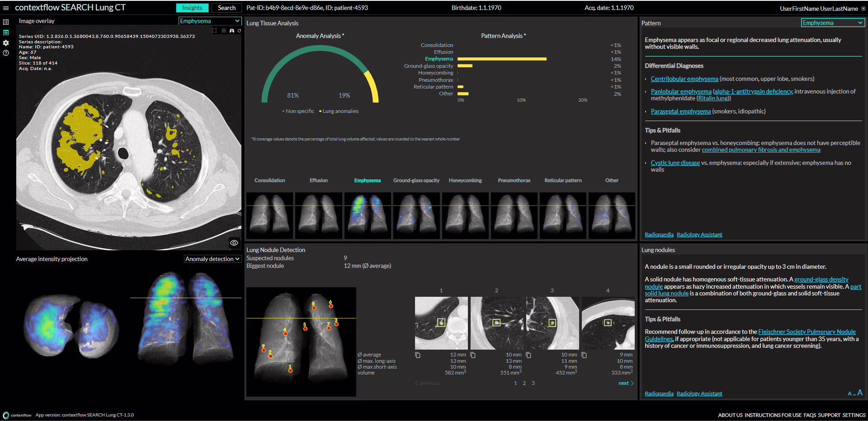Reset the CT view with the refresh icon

click(239, 31)
